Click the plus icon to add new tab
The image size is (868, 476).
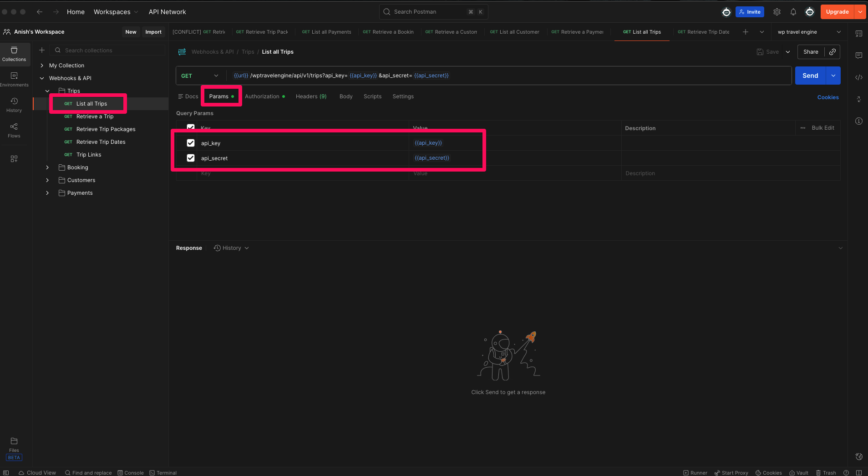point(745,32)
